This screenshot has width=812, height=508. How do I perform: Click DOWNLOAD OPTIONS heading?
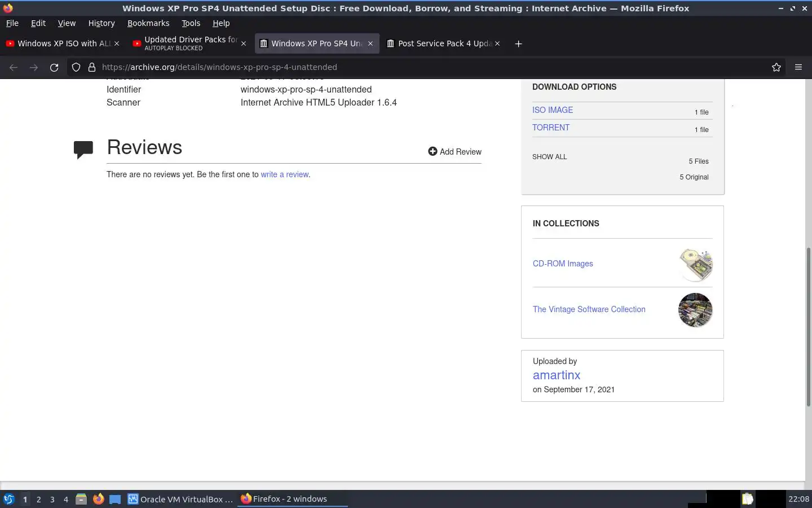(x=574, y=87)
